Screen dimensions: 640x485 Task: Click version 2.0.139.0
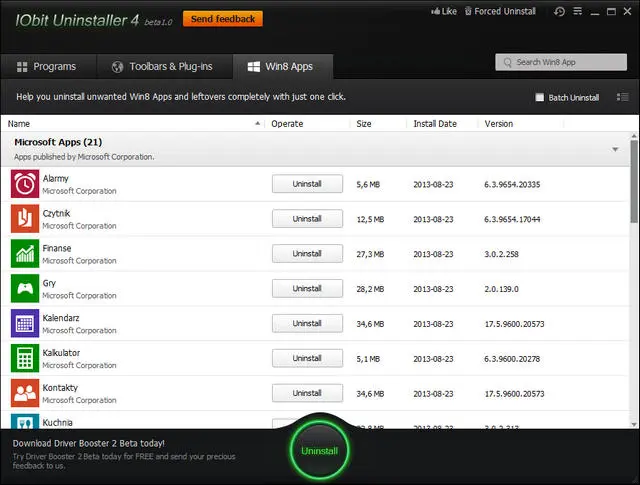pos(501,289)
